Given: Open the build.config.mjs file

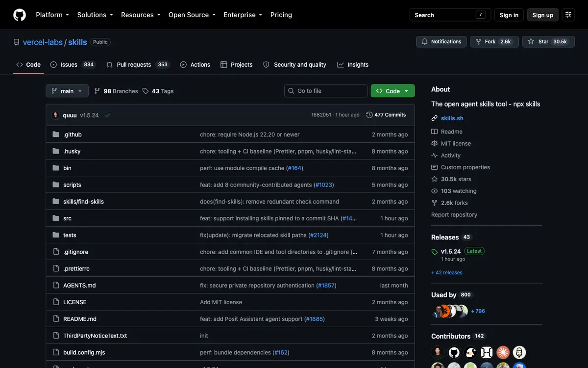Looking at the screenshot, I should (84, 352).
